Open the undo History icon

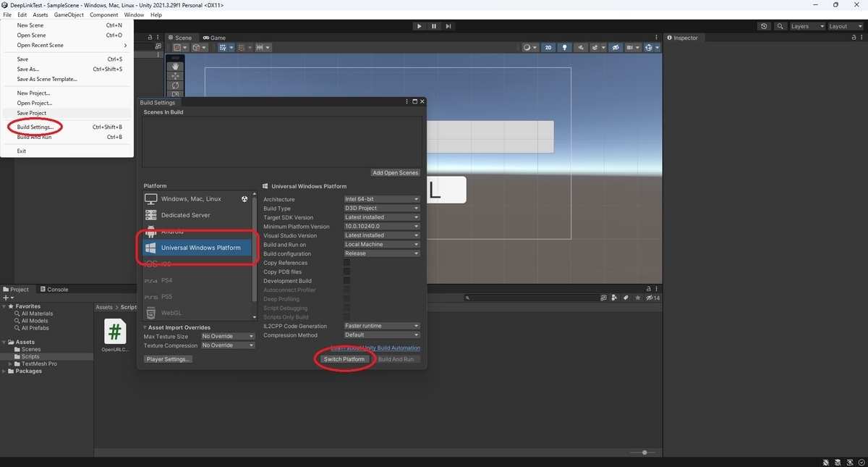click(x=765, y=26)
